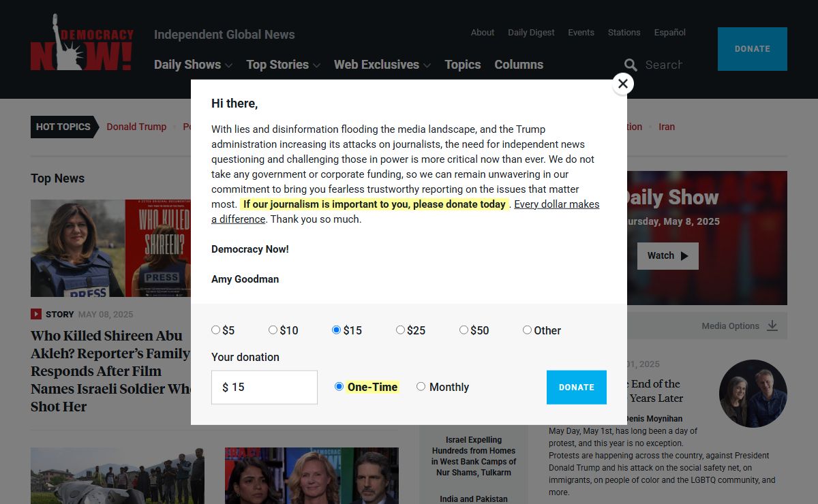Click the popup DONATE button
The height and width of the screenshot is (504, 818).
[577, 387]
